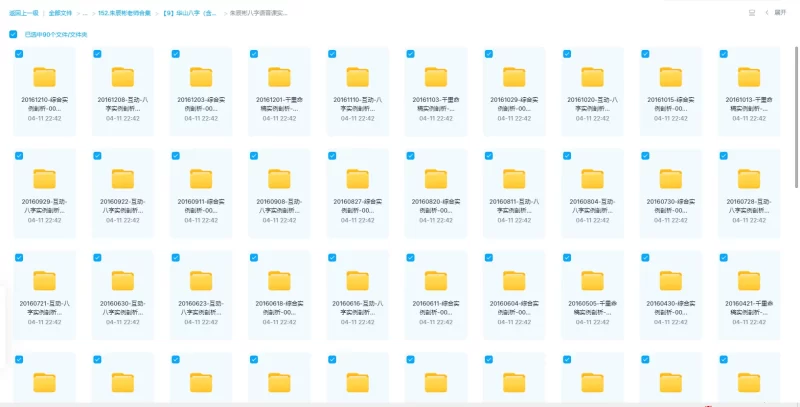
Task: Deselect the 20161208 folder checkbox
Action: click(x=99, y=54)
